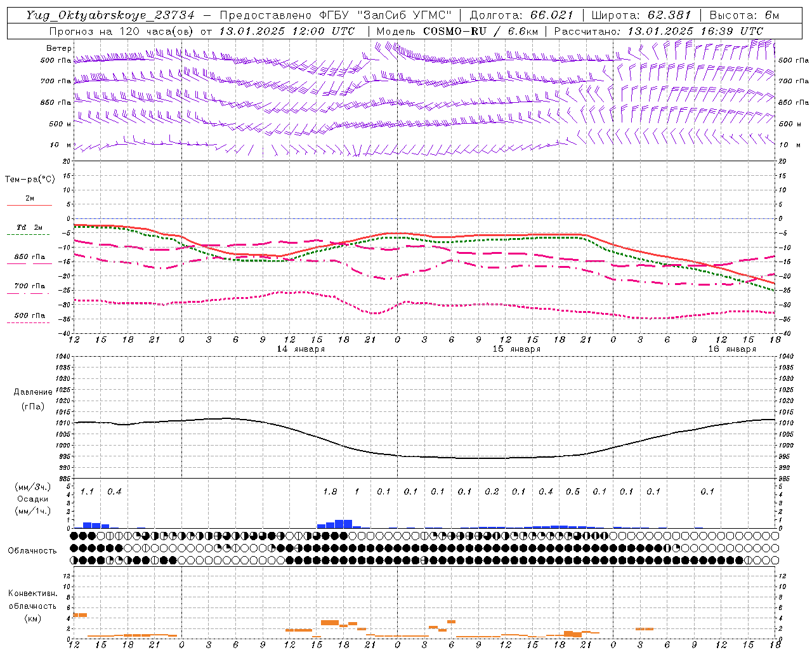Click the '2м' temperature legend entry
This screenshot has height=650, width=812.
click(x=30, y=198)
